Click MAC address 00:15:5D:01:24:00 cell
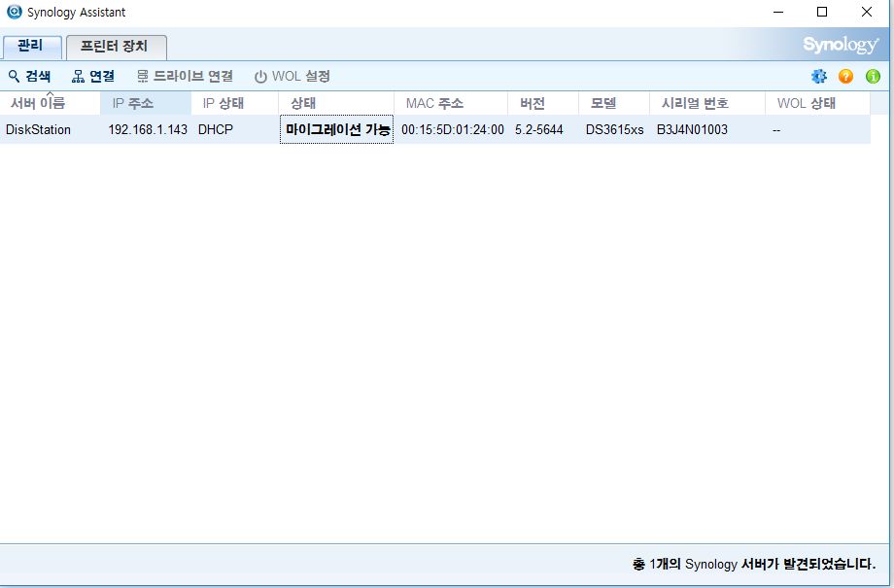Image resolution: width=894 pixels, height=588 pixels. [x=453, y=129]
